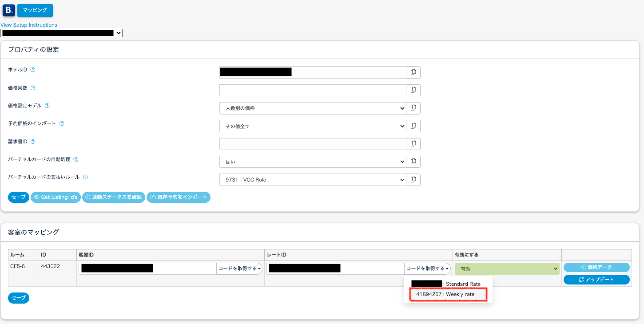
Task: Switch to the マッピング tab
Action: (x=35, y=10)
